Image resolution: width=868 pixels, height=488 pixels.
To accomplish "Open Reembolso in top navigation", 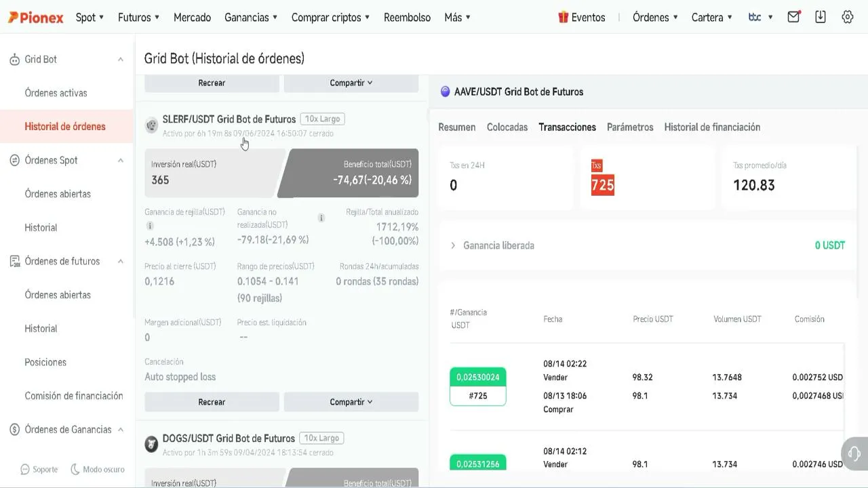I will click(407, 18).
